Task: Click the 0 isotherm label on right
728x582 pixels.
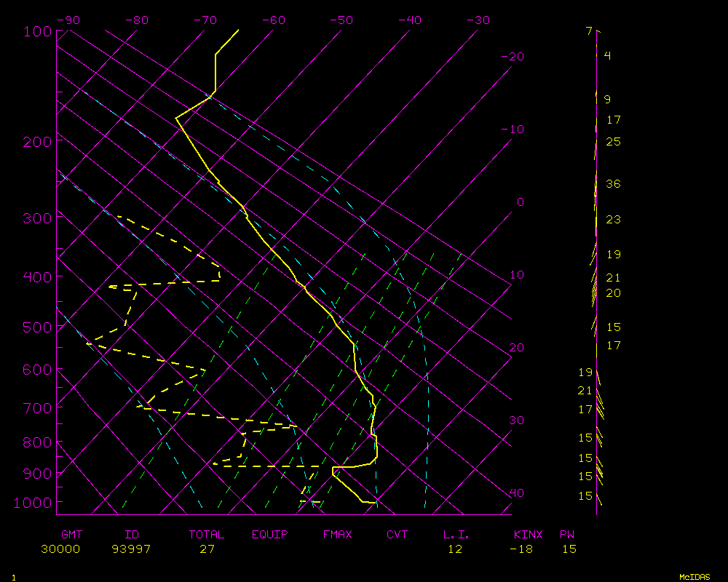Action: (520, 202)
